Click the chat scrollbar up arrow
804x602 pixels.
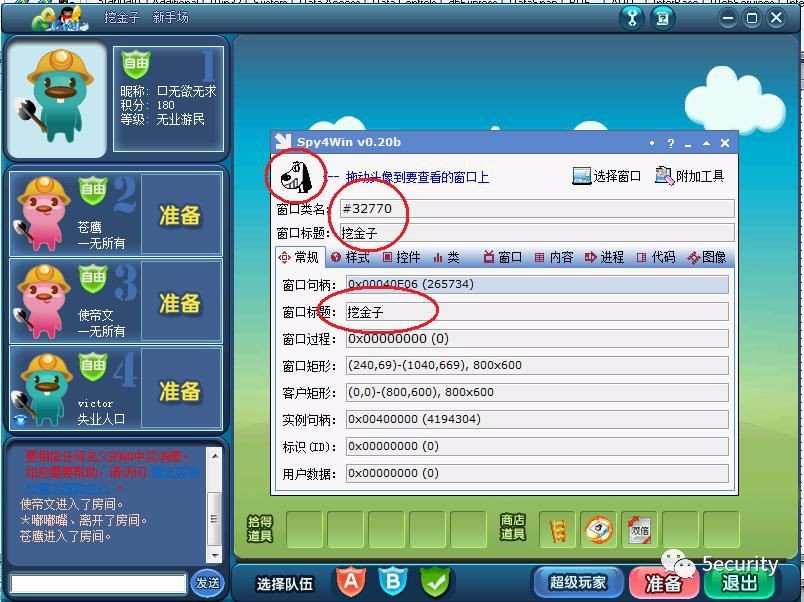pyautogui.click(x=215, y=455)
